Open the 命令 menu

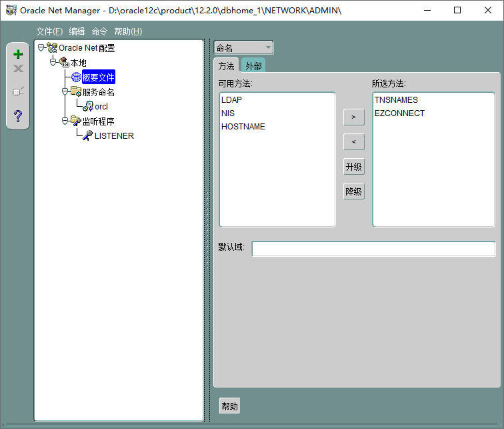(99, 31)
